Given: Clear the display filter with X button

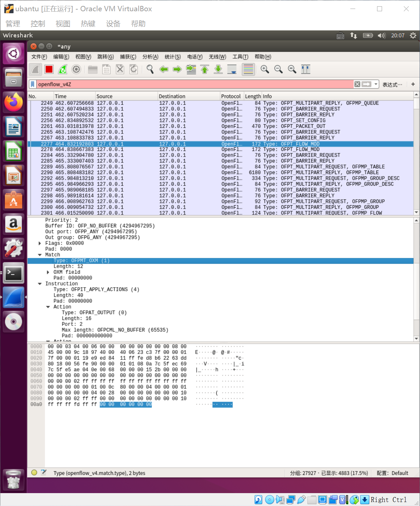Looking at the screenshot, I should coord(357,84).
